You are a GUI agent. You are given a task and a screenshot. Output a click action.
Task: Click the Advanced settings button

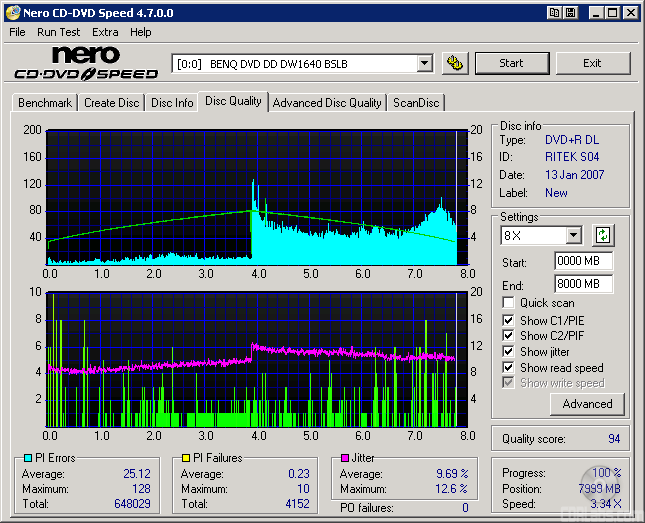pos(587,404)
